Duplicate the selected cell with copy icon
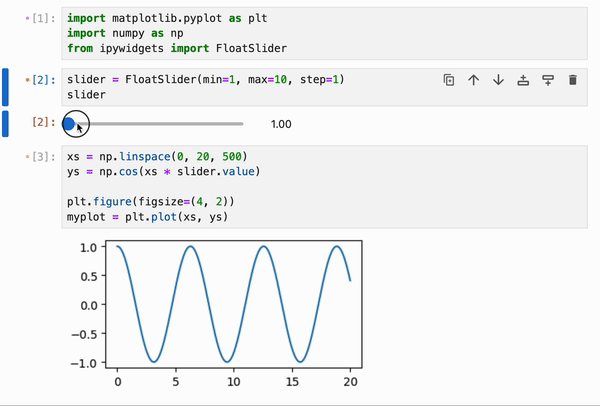 click(449, 80)
